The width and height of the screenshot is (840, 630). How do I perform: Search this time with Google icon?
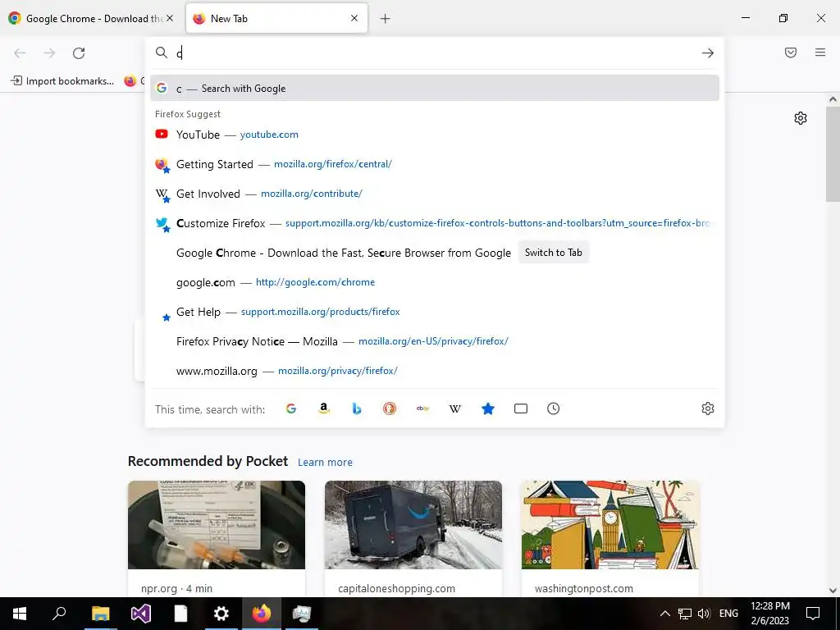pyautogui.click(x=291, y=409)
